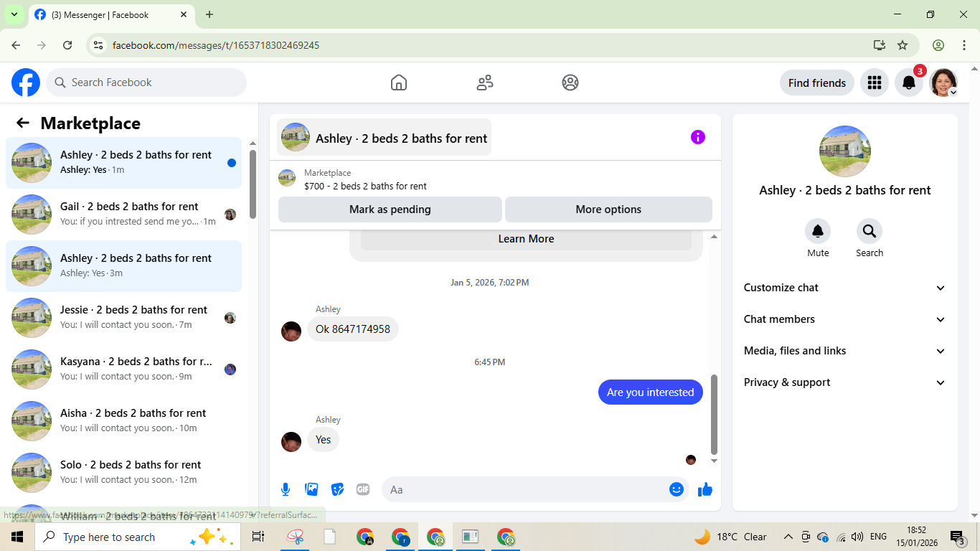Image resolution: width=980 pixels, height=551 pixels.
Task: Open taskbar clock 18:52 date
Action: point(916,537)
